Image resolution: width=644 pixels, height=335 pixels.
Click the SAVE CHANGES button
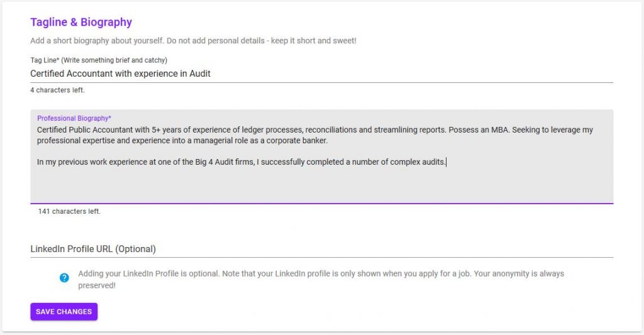click(64, 312)
